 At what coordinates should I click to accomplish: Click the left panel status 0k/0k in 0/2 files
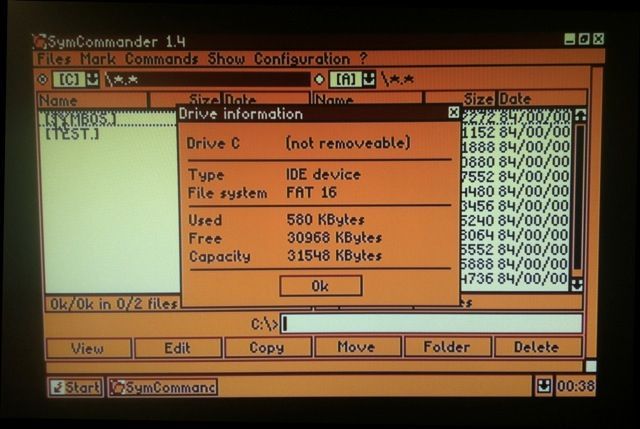point(113,304)
